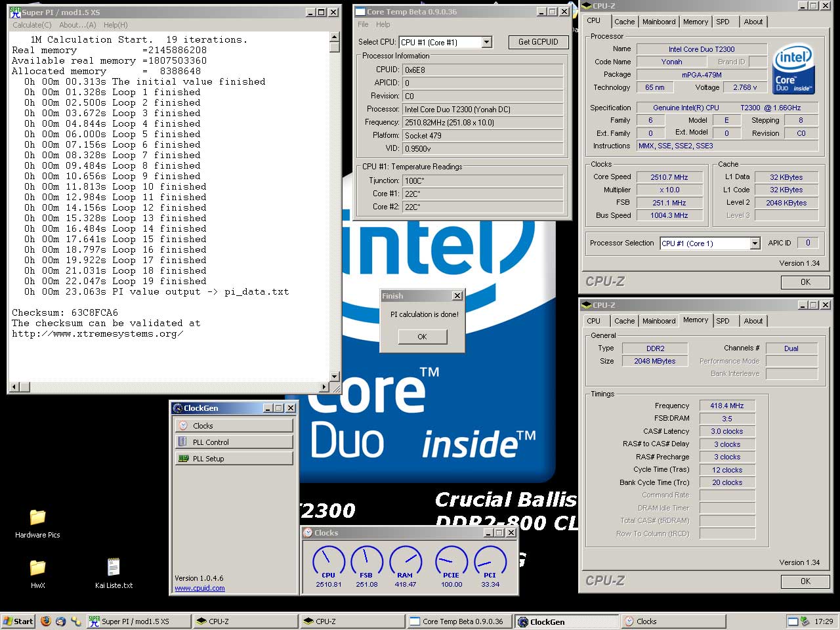This screenshot has width=840, height=630.
Task: Click the Get GCPUID button
Action: pyautogui.click(x=538, y=42)
